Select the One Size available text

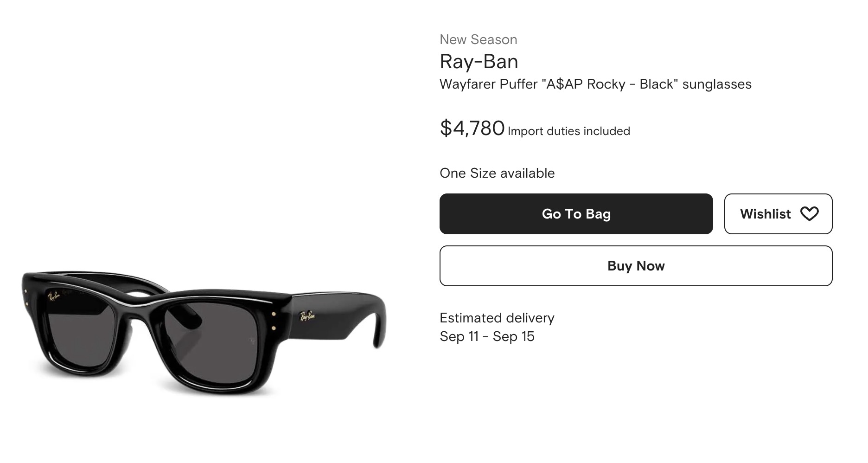click(497, 173)
